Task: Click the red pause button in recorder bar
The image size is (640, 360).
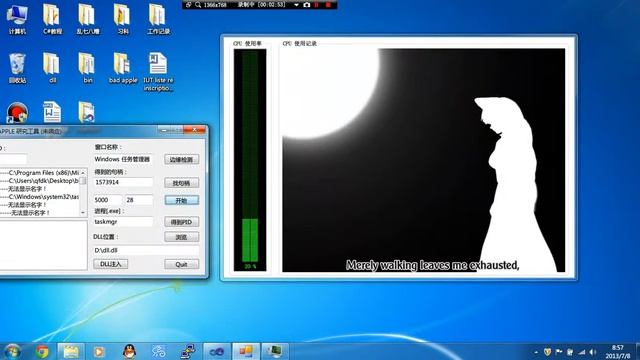Action: [317, 5]
